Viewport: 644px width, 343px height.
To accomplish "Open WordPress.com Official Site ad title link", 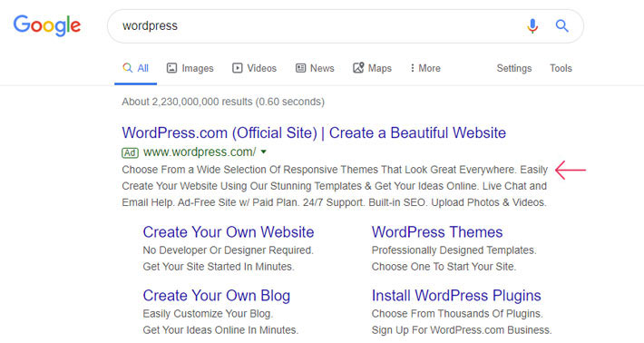I will 314,132.
